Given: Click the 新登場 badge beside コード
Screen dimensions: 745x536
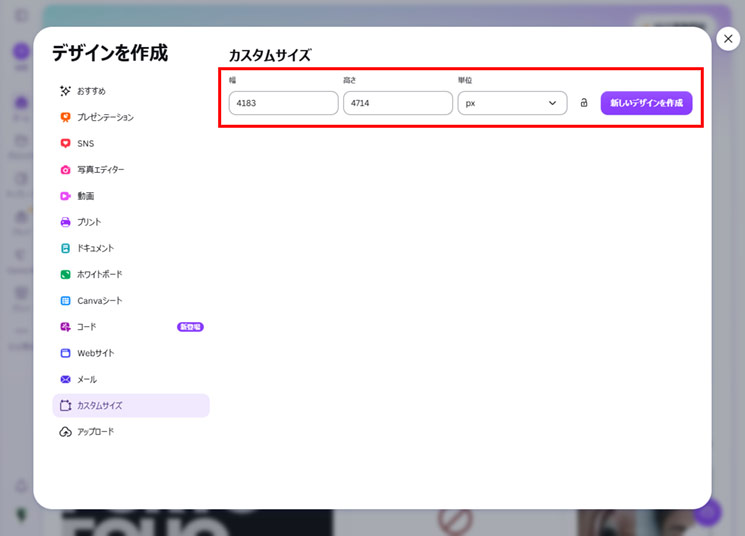Looking at the screenshot, I should click(x=190, y=327).
